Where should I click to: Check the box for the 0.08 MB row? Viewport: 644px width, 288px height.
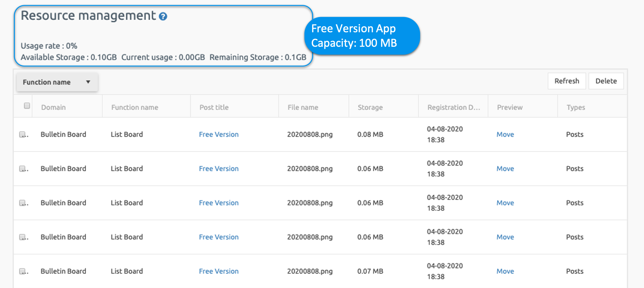(23, 134)
